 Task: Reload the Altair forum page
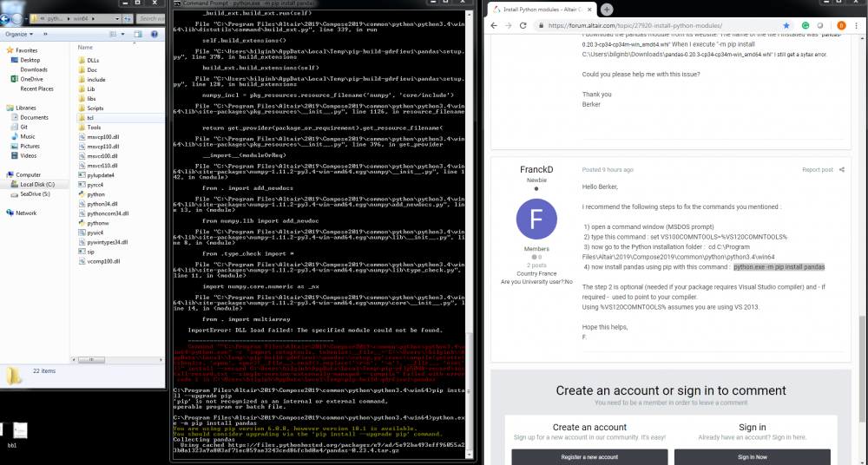(523, 25)
